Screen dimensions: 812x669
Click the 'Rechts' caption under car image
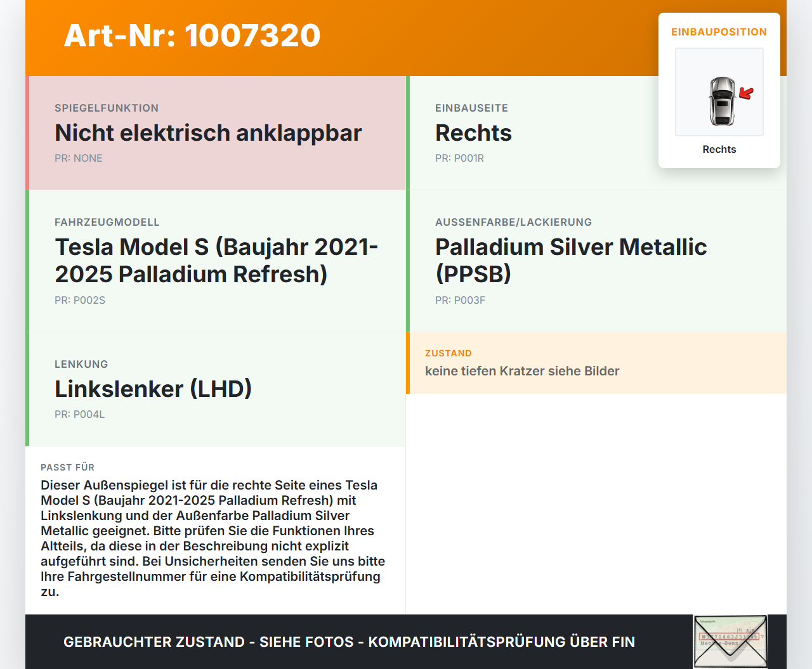(719, 150)
